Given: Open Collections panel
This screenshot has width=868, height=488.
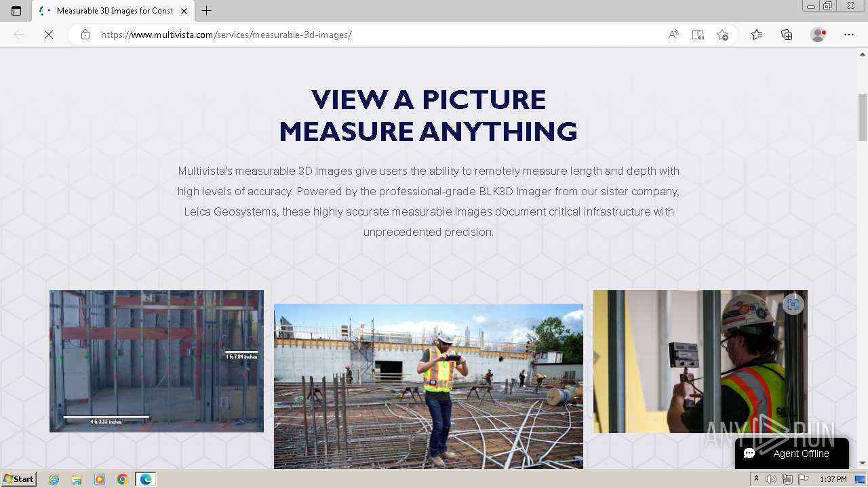Looking at the screenshot, I should pos(787,35).
